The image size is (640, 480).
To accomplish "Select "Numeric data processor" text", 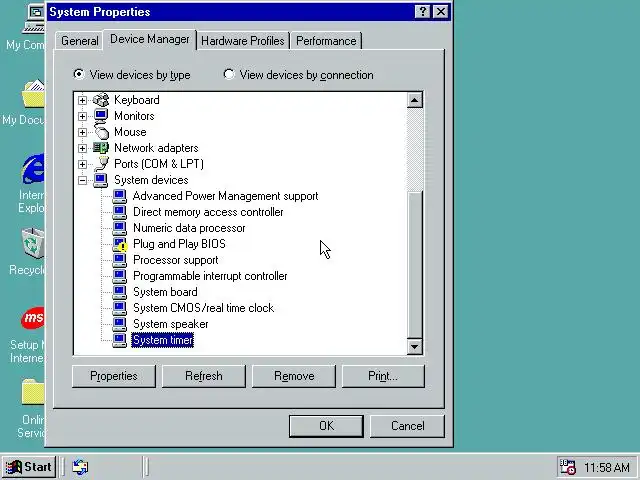I will pos(189,228).
